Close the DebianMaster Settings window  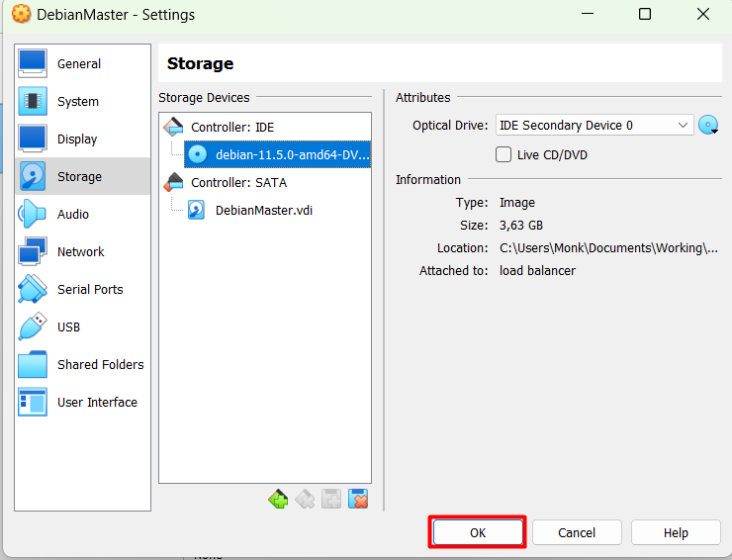click(703, 14)
